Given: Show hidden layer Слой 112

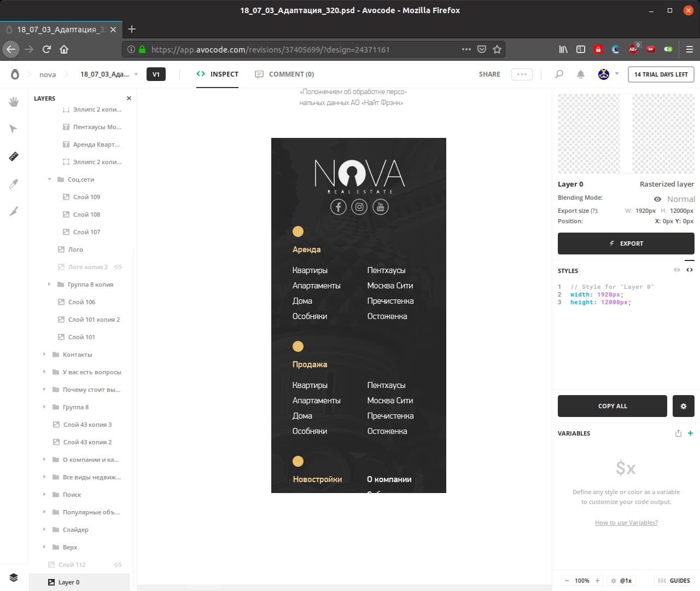Looking at the screenshot, I should 118,565.
